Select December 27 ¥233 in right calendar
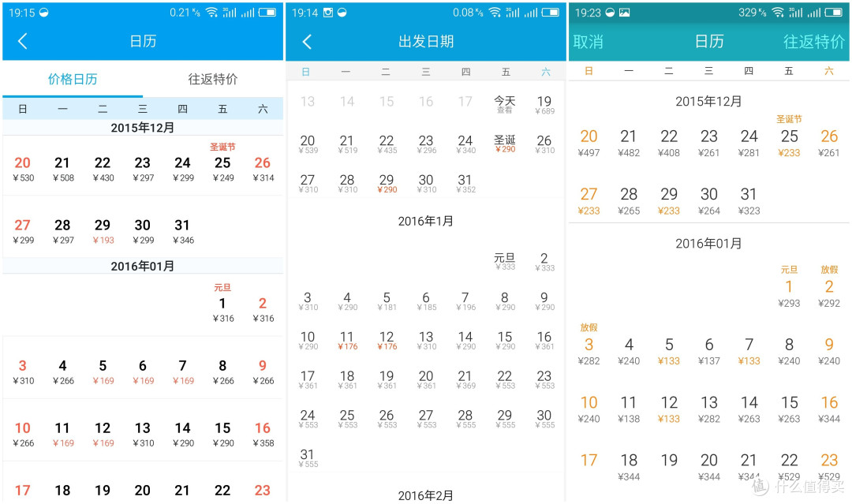Screen dimensions: 852x504 pos(589,201)
